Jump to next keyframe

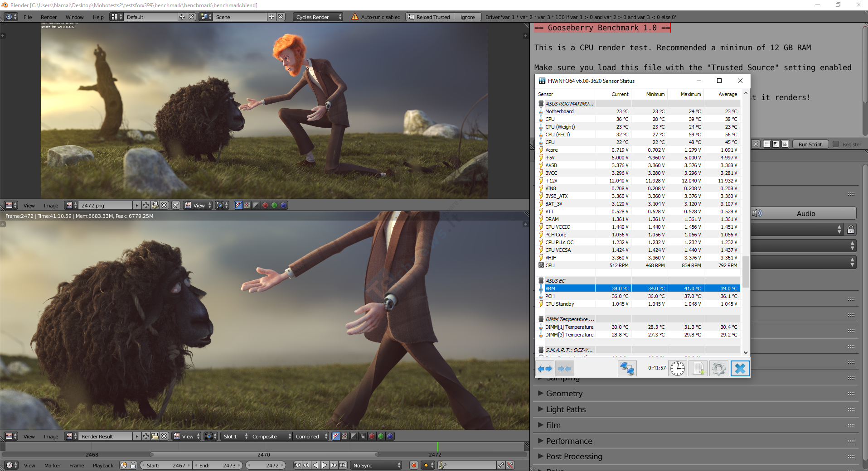click(x=334, y=465)
